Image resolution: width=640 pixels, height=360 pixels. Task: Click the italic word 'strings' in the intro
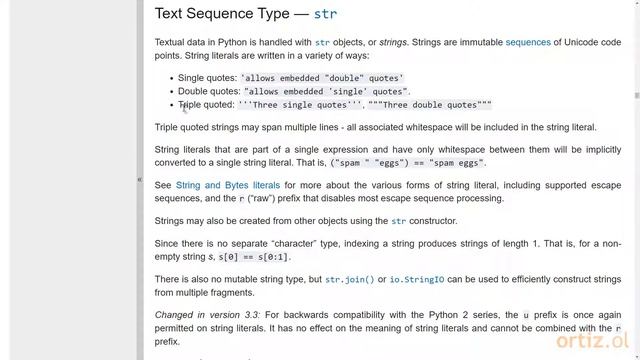pos(393,42)
